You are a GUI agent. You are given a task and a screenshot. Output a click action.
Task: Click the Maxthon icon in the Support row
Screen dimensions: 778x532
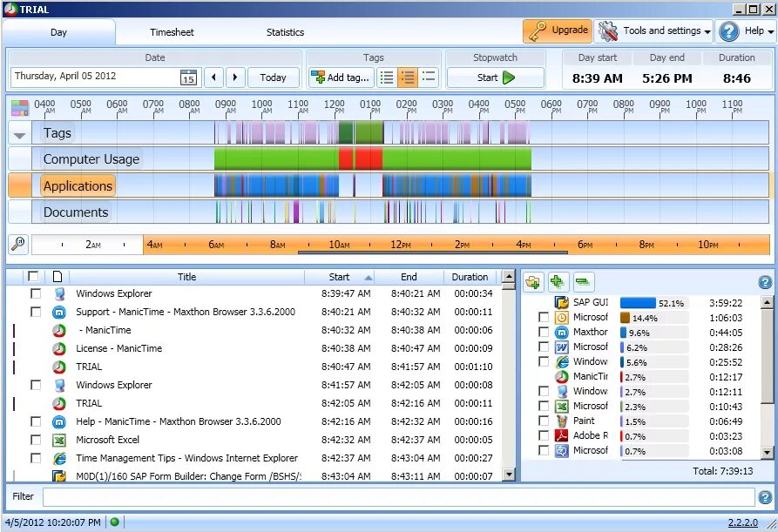pos(59,312)
